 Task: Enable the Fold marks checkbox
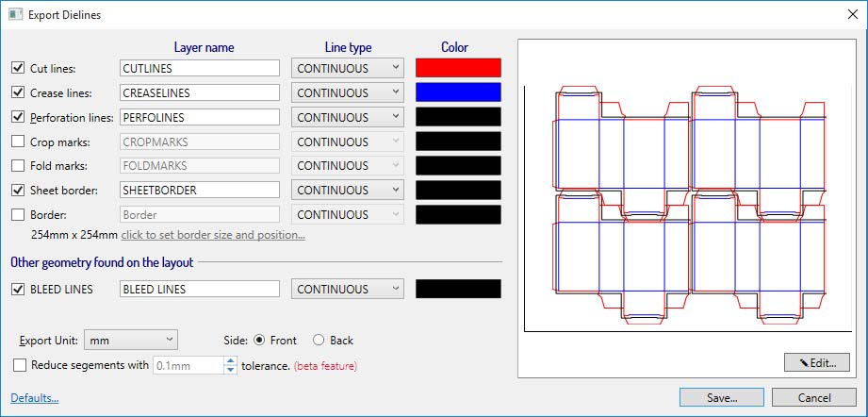pyautogui.click(x=18, y=166)
